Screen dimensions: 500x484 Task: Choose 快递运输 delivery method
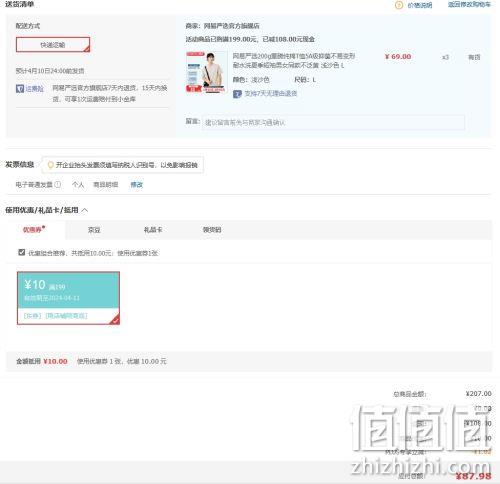click(x=53, y=45)
